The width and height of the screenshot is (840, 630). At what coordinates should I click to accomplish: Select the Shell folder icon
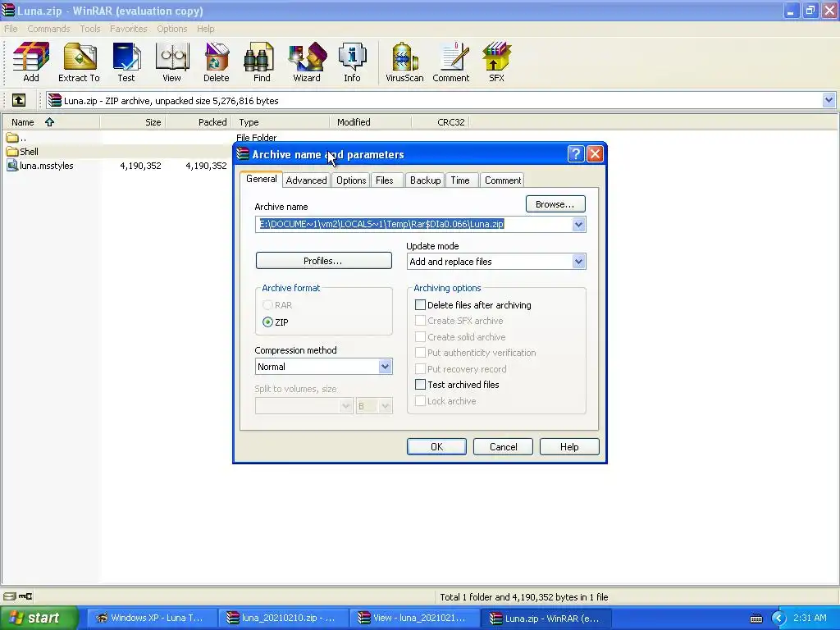tap(12, 152)
